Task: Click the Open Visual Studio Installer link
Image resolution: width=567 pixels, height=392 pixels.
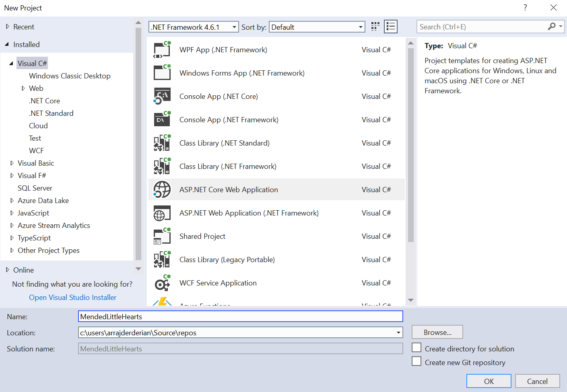Action: [72, 297]
